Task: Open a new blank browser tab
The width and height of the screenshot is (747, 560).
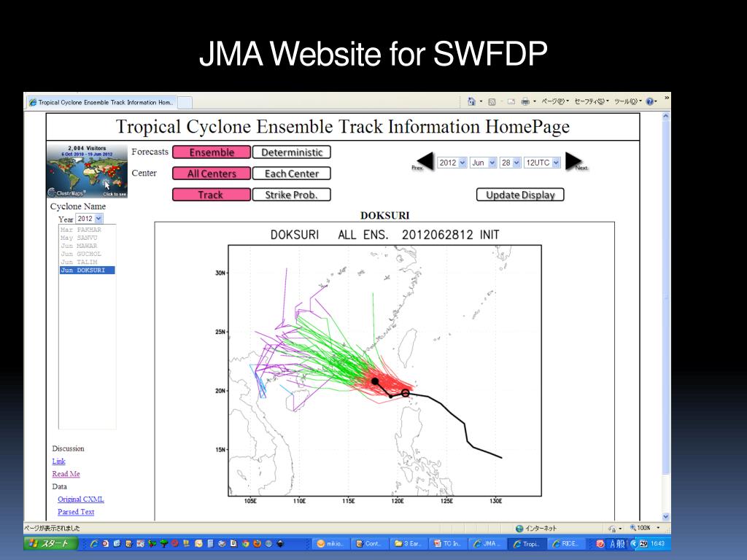Action: pos(185,102)
